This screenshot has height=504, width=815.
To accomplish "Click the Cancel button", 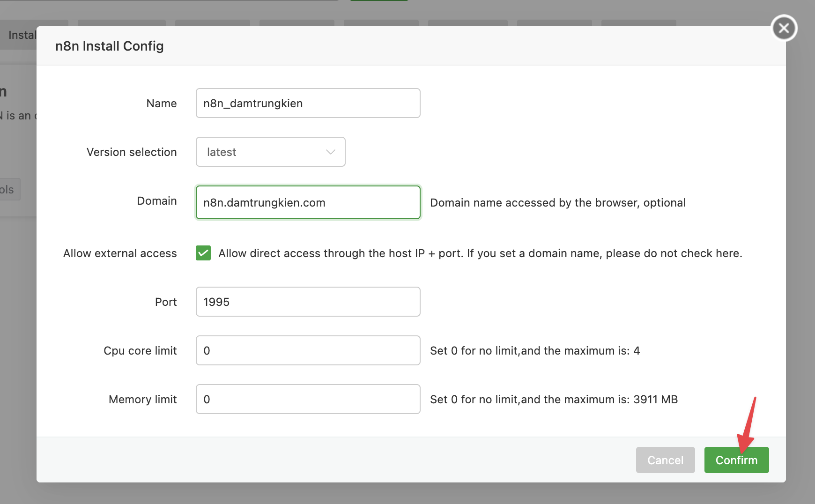I will click(665, 460).
